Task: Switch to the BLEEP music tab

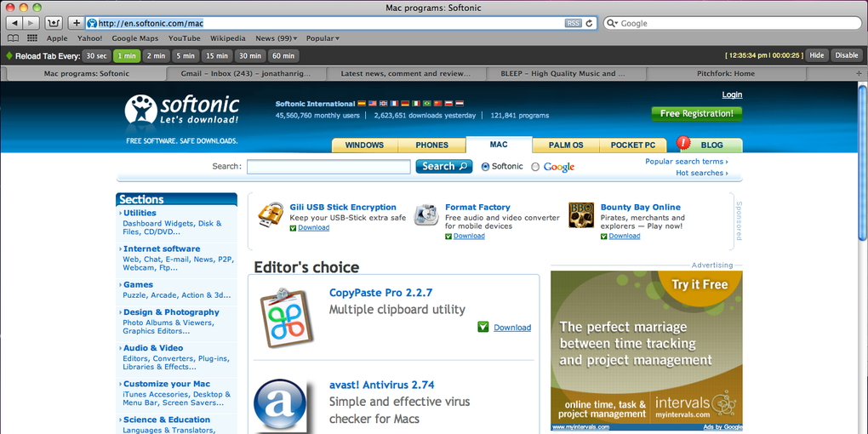Action: (x=566, y=73)
